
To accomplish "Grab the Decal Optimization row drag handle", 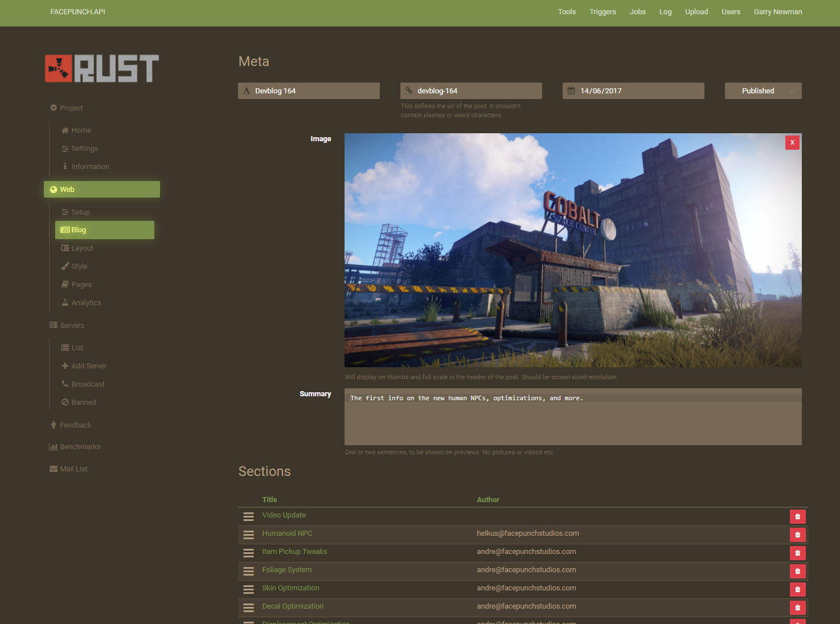I will pos(248,607).
